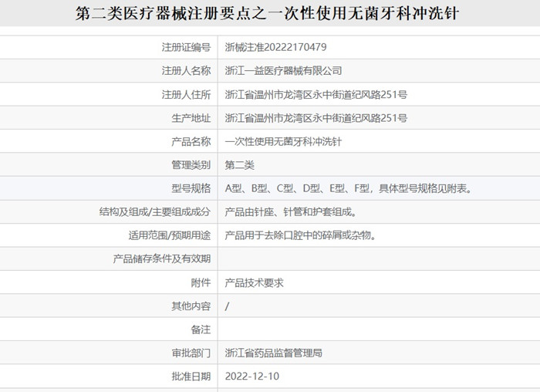This screenshot has width=540, height=392.
Task: Click the 附件 label
Action: tap(201, 282)
